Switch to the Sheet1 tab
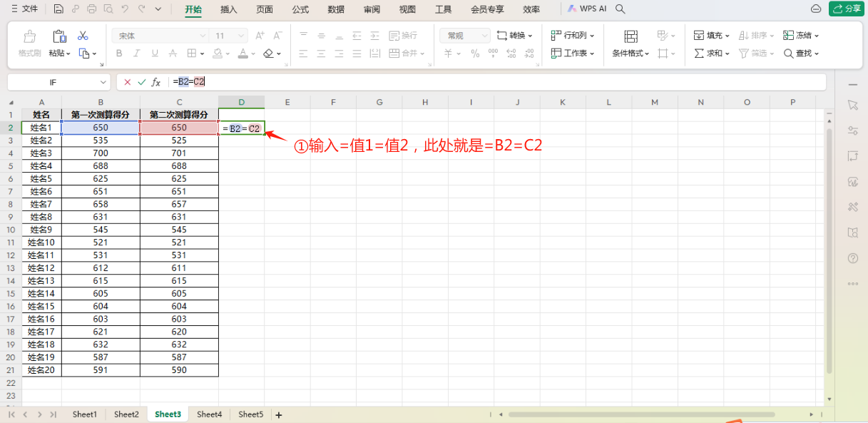Image resolution: width=868 pixels, height=423 pixels. (x=84, y=414)
